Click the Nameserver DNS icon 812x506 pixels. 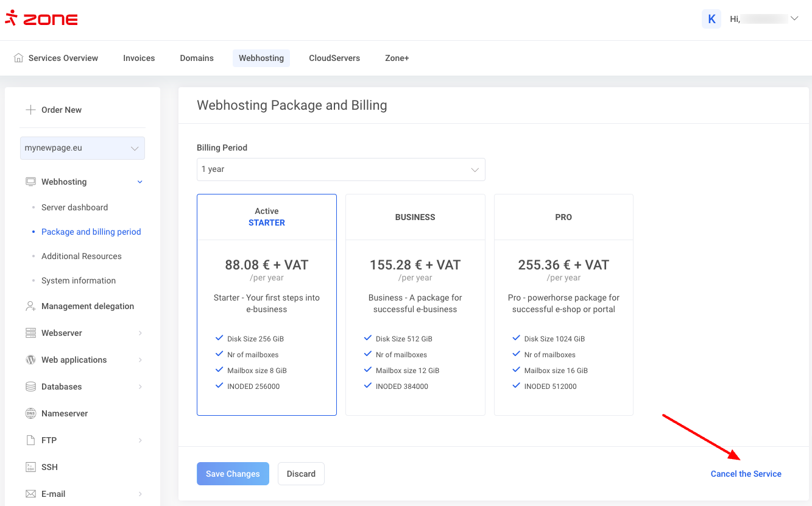[30, 413]
